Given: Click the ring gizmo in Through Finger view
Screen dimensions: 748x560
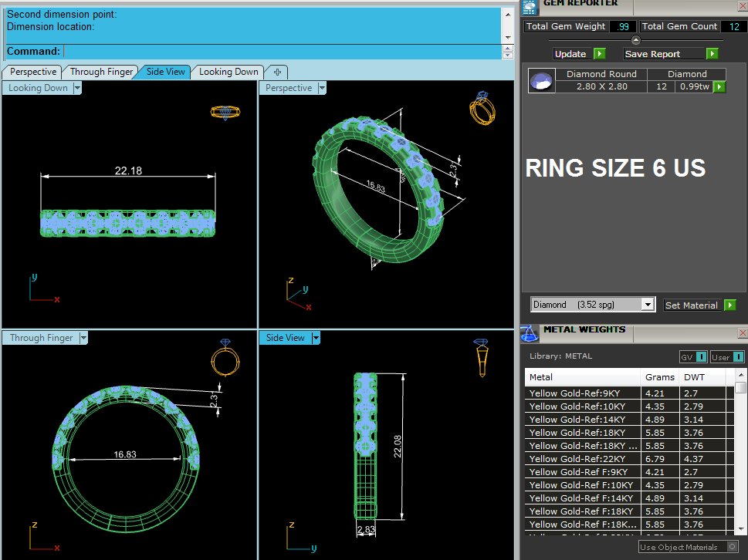Looking at the screenshot, I should pyautogui.click(x=225, y=358).
